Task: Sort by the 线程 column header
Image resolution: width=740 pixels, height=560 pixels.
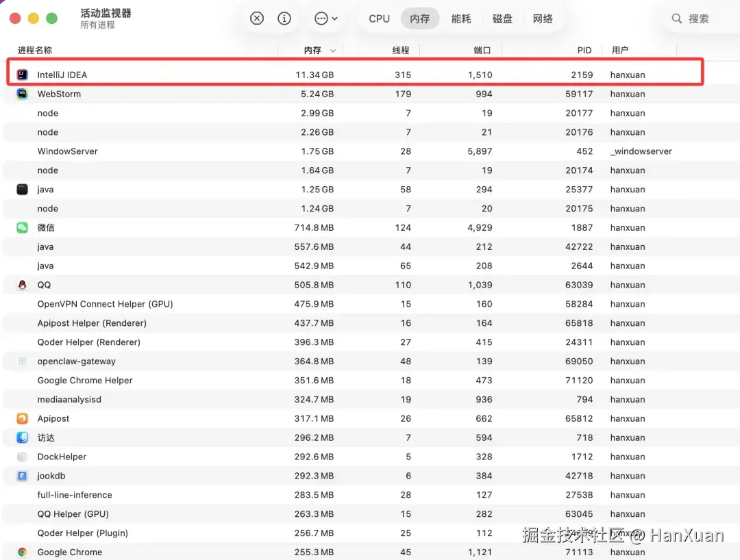Action: click(x=401, y=50)
